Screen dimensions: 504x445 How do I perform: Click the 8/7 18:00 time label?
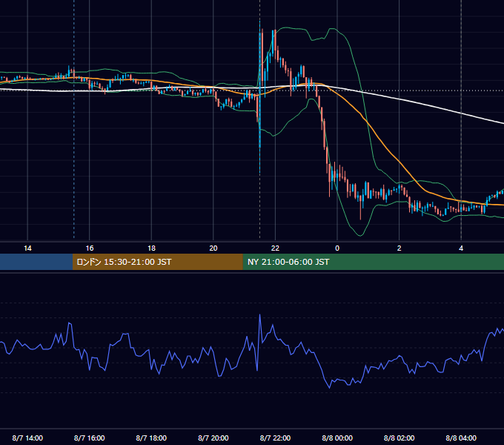click(151, 438)
